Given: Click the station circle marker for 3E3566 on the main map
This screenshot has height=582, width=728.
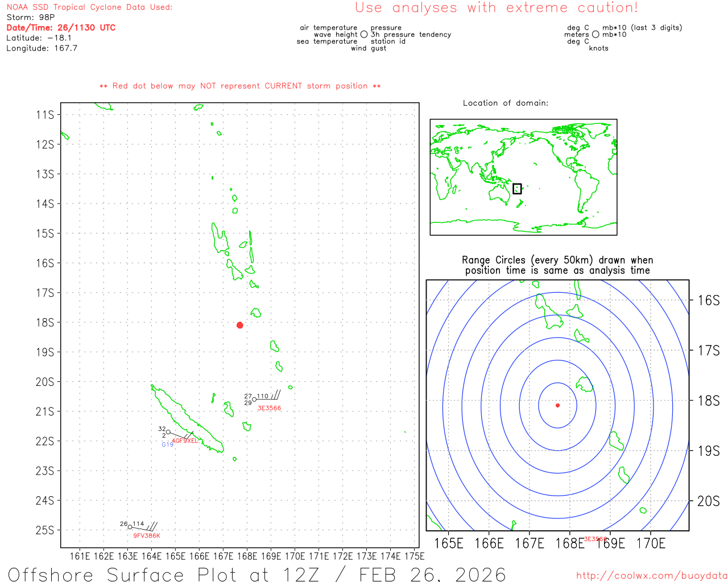Looking at the screenshot, I should tap(254, 400).
